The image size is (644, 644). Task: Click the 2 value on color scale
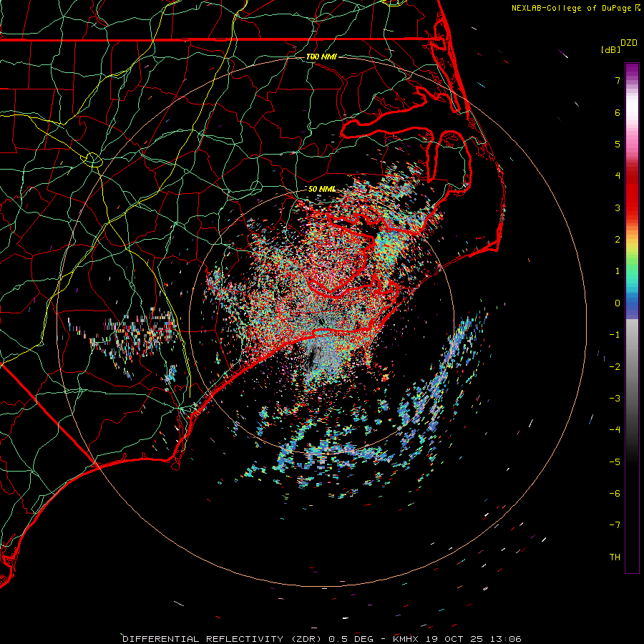pyautogui.click(x=618, y=240)
